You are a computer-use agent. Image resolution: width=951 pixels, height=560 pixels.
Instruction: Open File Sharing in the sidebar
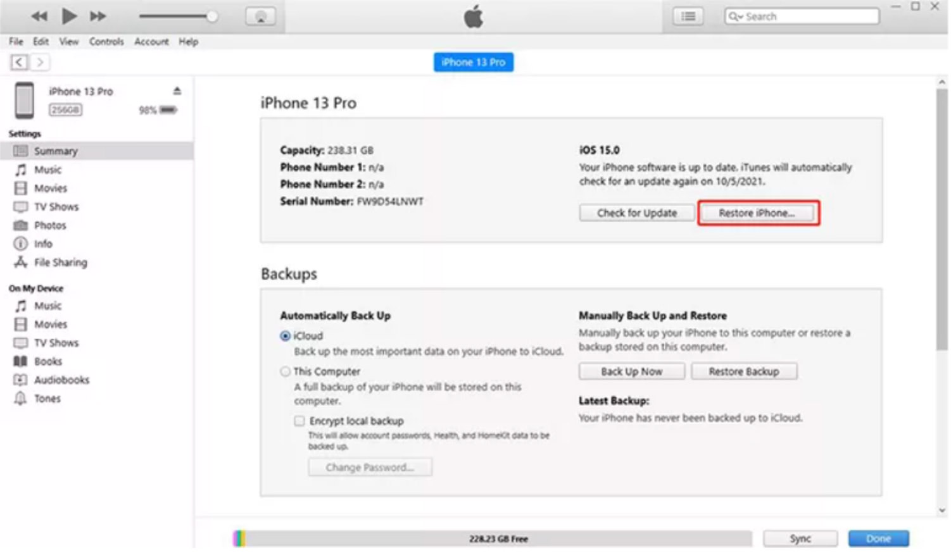pos(60,262)
